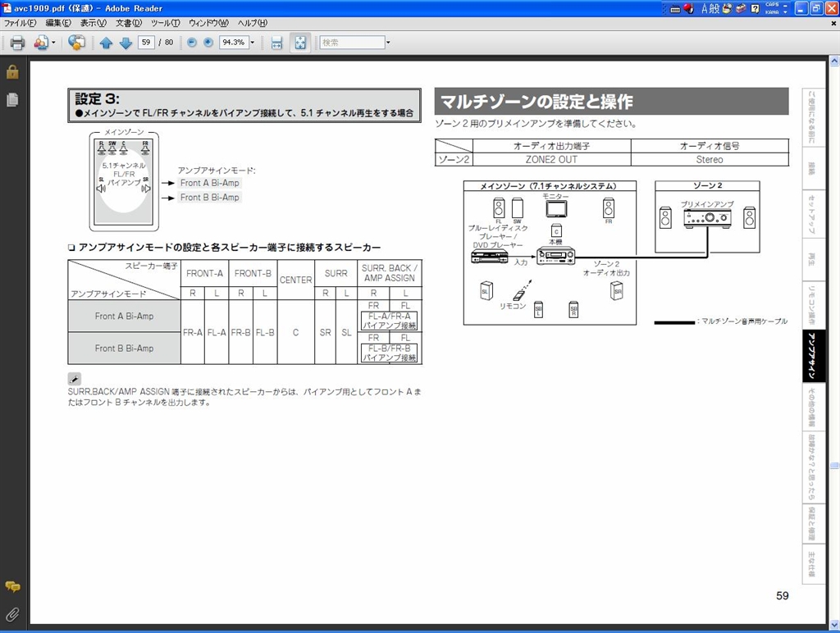Click the IME help question mark icon

(x=755, y=8)
